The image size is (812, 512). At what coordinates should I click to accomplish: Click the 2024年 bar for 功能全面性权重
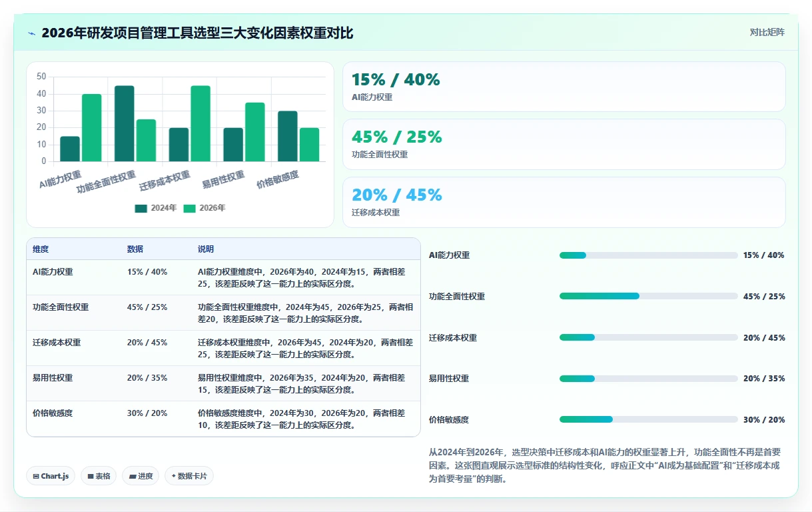click(125, 123)
